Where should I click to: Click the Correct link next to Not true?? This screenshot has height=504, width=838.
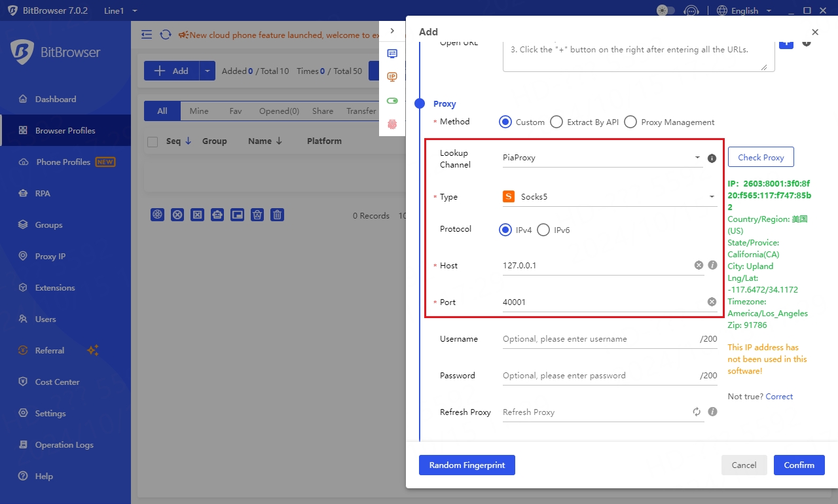click(779, 397)
